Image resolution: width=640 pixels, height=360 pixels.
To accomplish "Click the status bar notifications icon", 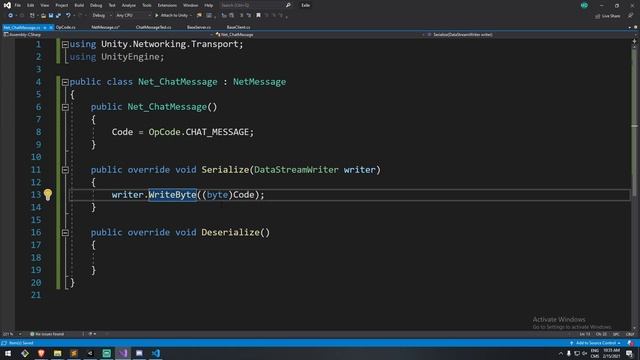I will (x=631, y=343).
